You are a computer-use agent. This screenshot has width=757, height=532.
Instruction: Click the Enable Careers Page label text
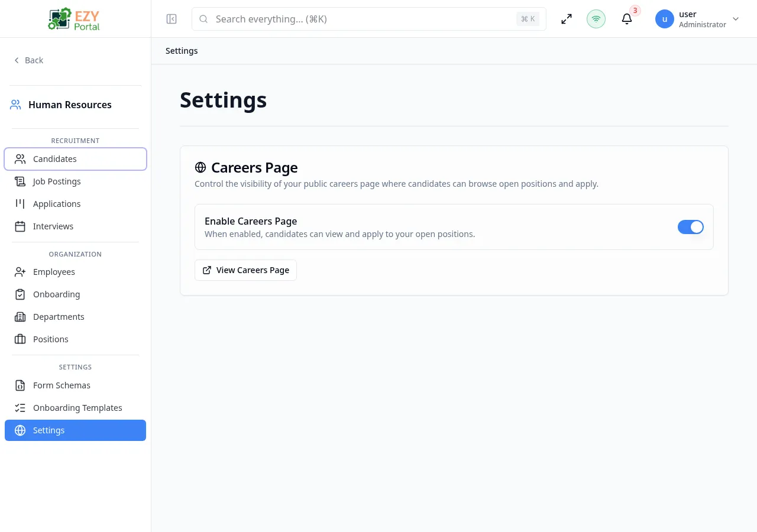(x=251, y=221)
